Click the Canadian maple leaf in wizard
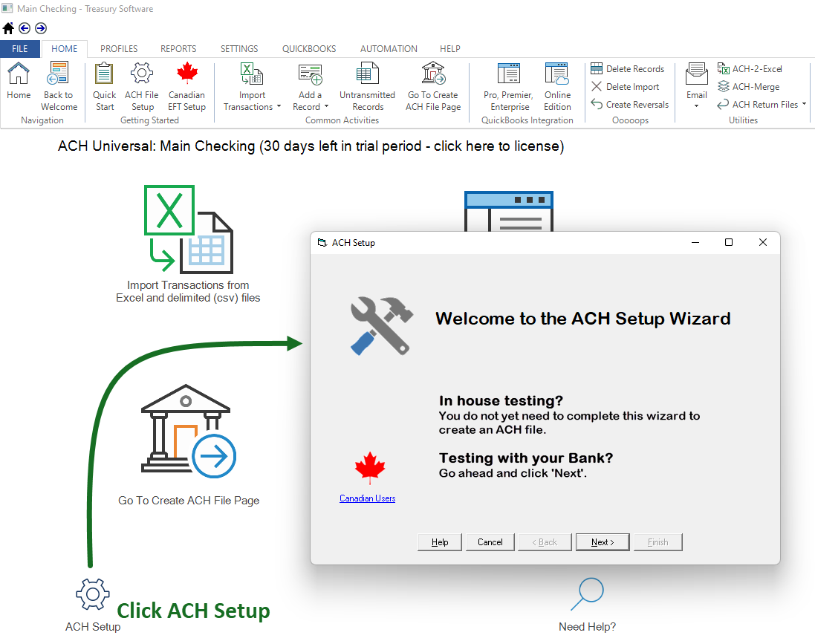 [369, 467]
